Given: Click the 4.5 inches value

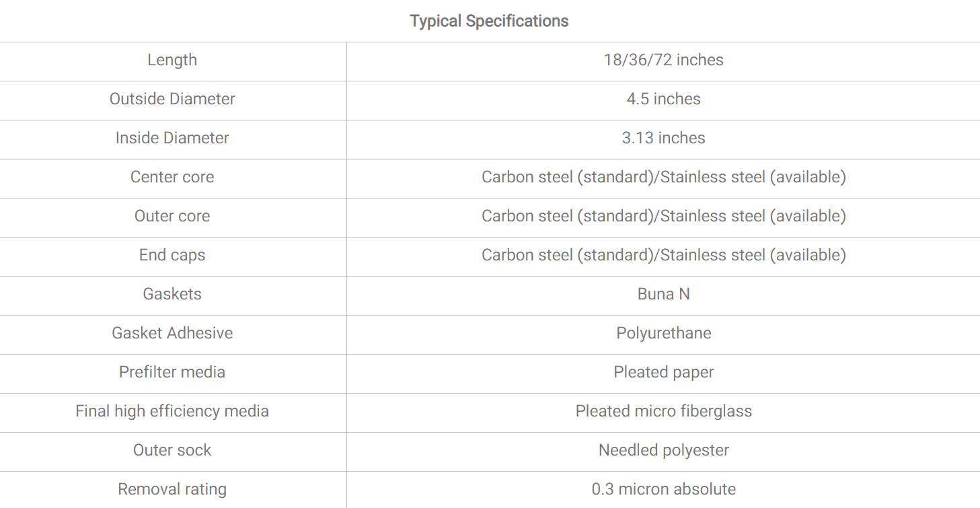Looking at the screenshot, I should click(663, 99).
